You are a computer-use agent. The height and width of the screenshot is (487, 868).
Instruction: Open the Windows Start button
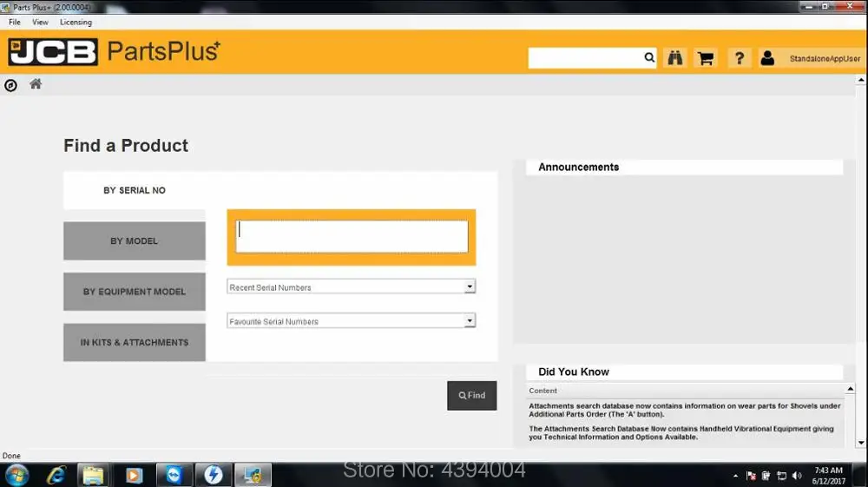tap(16, 475)
